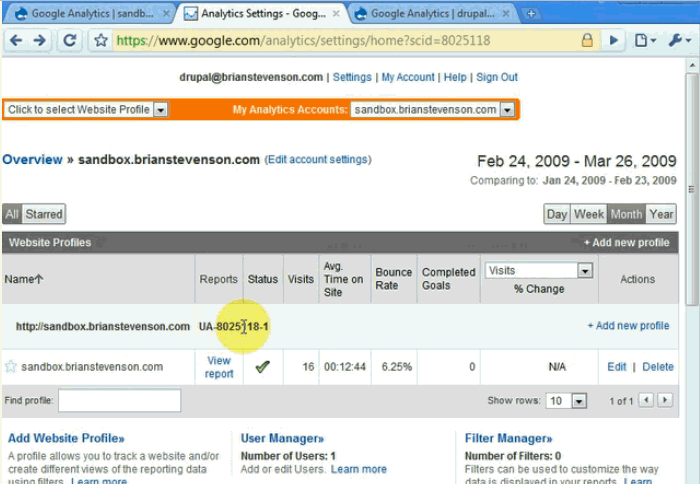Sort profiles by Name column
This screenshot has width=700, height=484.
[24, 280]
